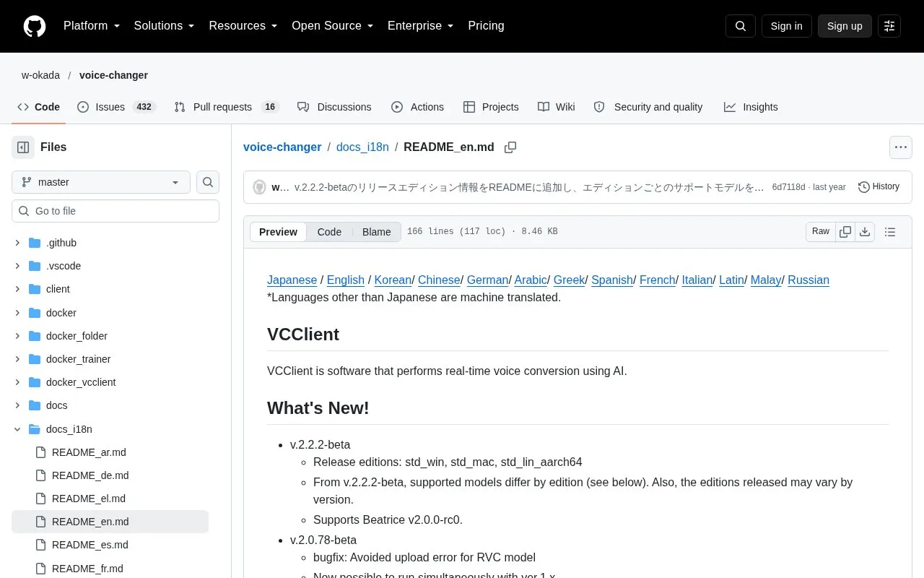Copy raw file contents icon
Viewport: 924px width, 578px height.
[x=845, y=232]
